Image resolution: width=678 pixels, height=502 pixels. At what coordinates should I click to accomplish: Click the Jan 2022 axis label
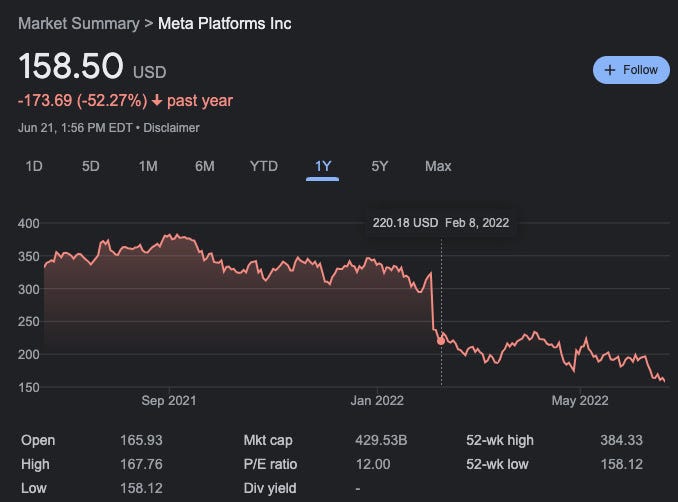(377, 400)
